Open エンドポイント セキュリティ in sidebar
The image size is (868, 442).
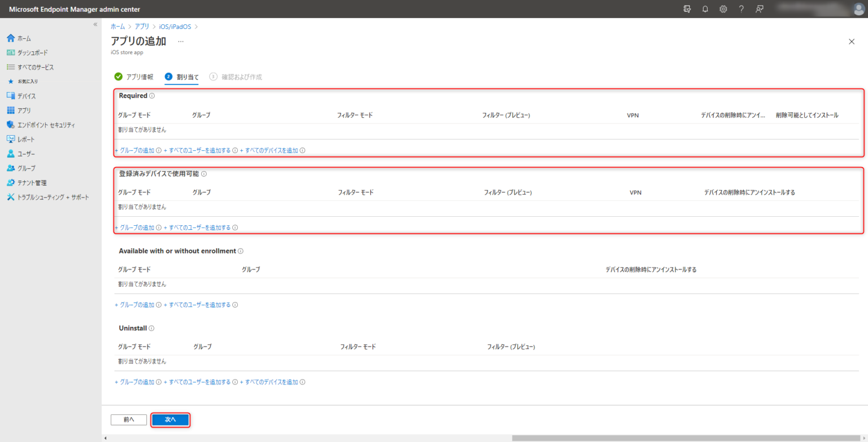(x=46, y=125)
